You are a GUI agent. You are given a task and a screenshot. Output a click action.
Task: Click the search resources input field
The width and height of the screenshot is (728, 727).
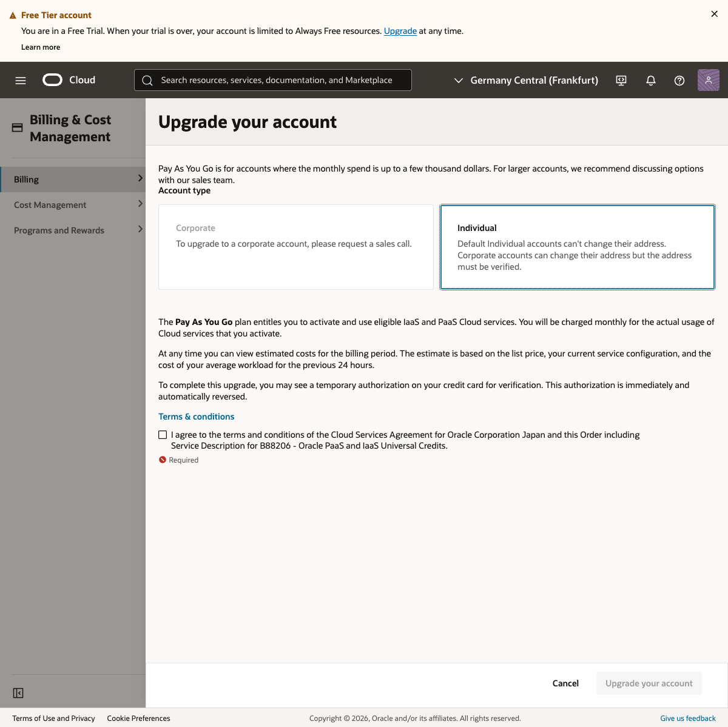pyautogui.click(x=276, y=80)
